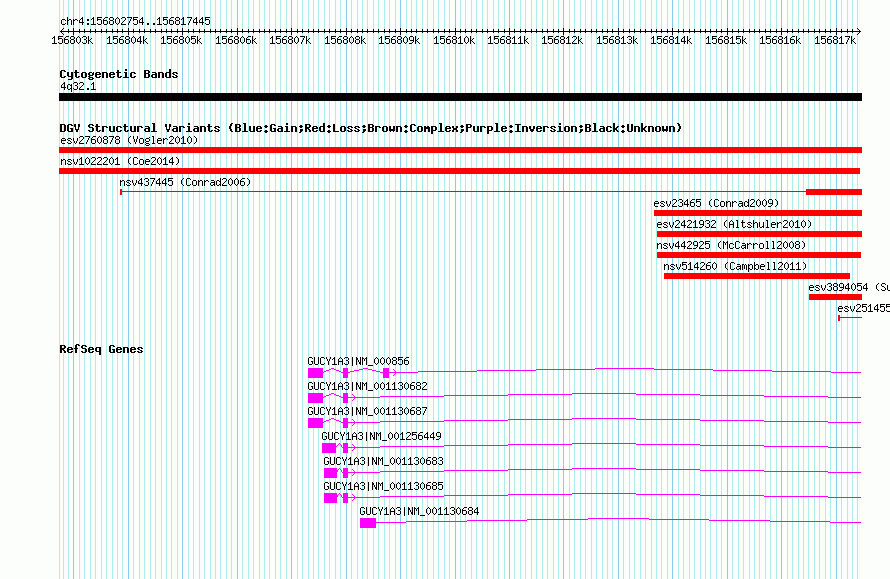Open the GUCY1A3|NM_000856 transcript label

(x=358, y=361)
